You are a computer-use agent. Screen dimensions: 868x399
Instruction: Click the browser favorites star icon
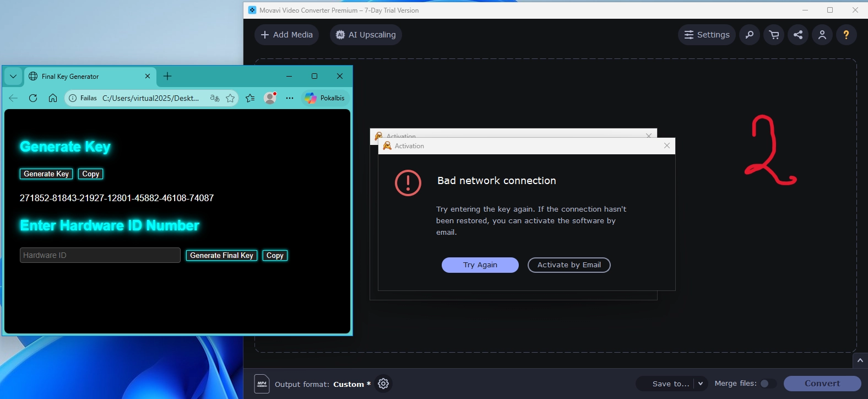(230, 98)
